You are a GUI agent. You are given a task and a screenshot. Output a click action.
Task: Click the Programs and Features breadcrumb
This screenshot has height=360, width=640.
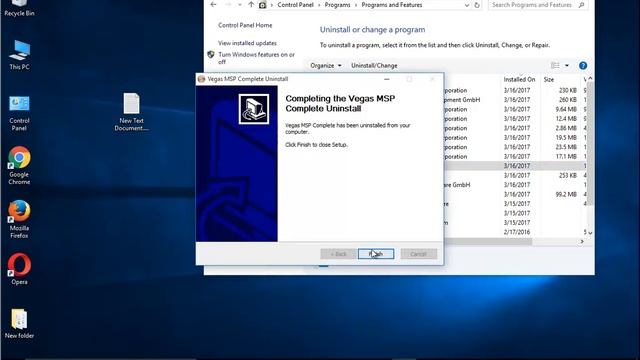click(x=391, y=5)
